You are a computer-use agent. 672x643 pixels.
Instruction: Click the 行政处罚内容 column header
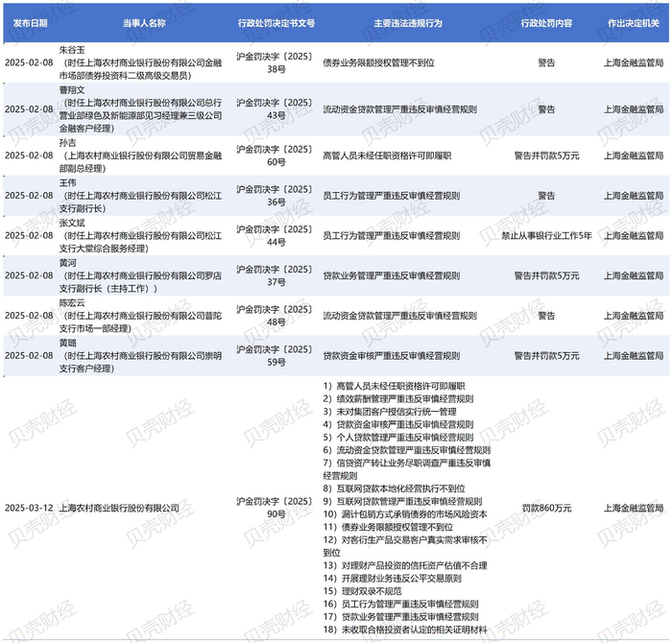pos(546,23)
